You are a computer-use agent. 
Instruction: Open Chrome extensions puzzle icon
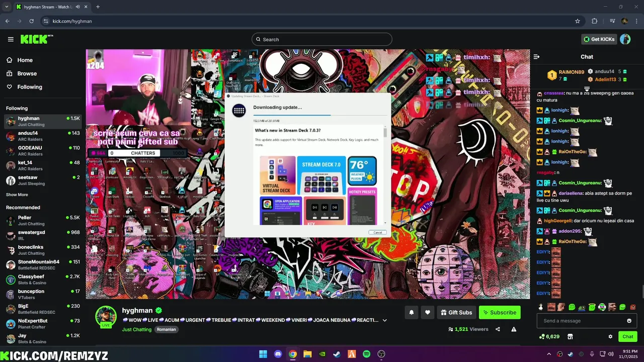click(594, 21)
